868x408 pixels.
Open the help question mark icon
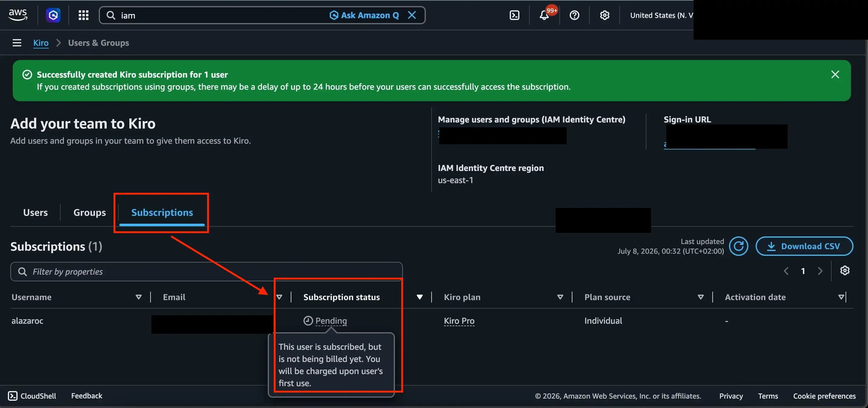(574, 15)
